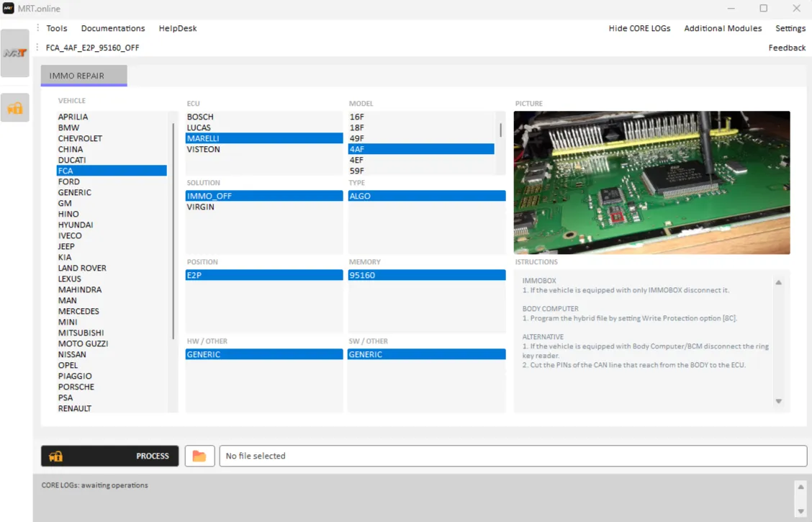
Task: Select 95160 memory entry
Action: [427, 275]
